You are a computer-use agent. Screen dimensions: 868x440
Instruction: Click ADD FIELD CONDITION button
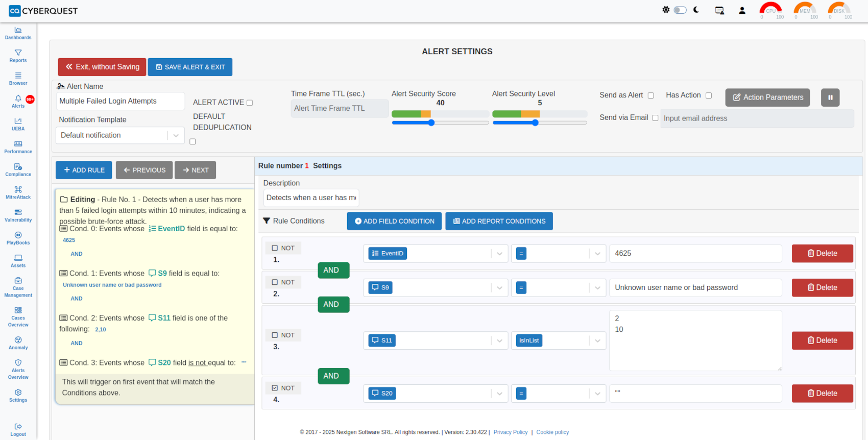coord(394,221)
